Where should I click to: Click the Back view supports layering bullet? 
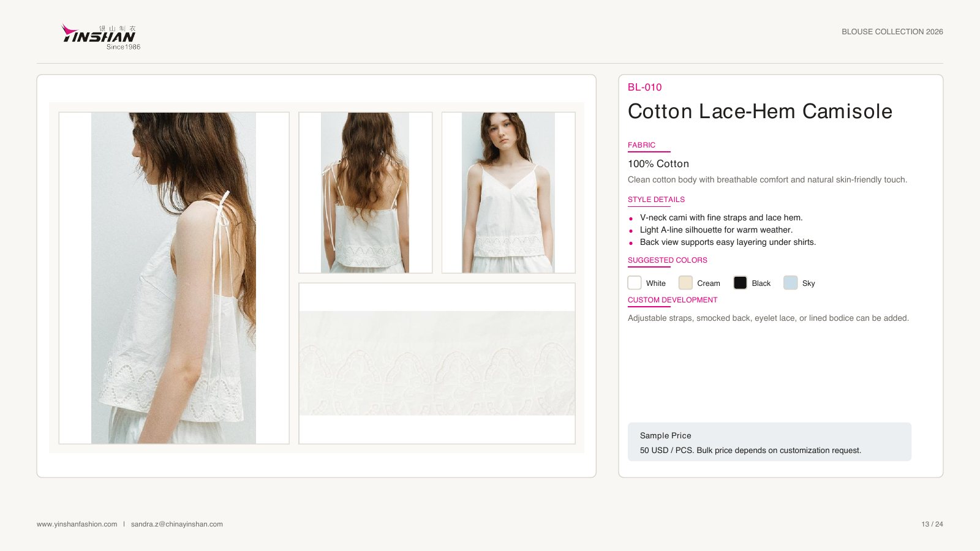pyautogui.click(x=728, y=242)
